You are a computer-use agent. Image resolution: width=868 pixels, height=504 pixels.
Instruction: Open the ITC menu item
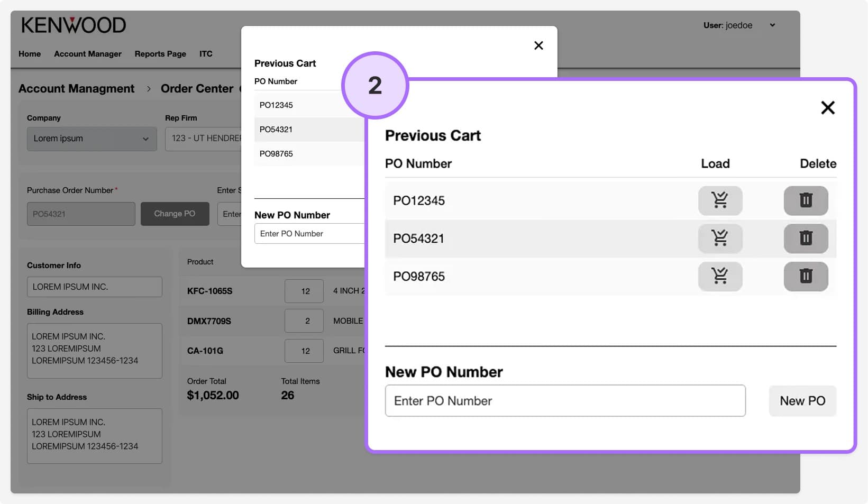point(206,53)
